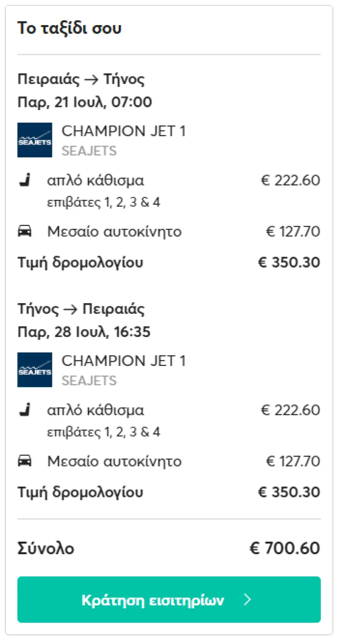This screenshot has height=644, width=344.
Task: Click the arrow in Πειραιάς → Τήνος heading
Action: (x=91, y=79)
